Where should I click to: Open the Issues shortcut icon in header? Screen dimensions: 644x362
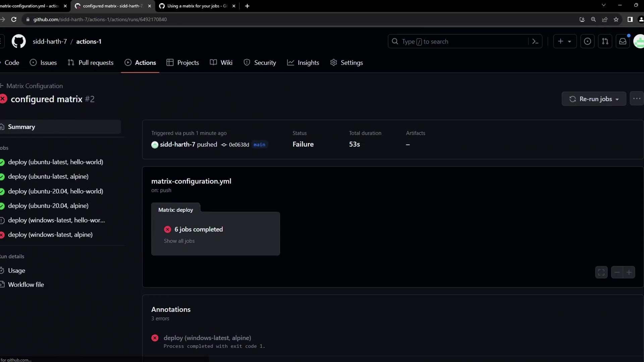pos(587,42)
